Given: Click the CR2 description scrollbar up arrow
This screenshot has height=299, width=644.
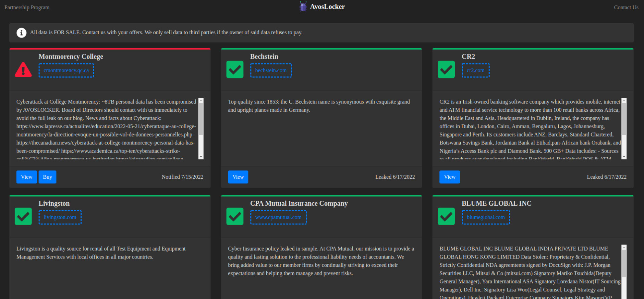Looking at the screenshot, I should point(624,100).
